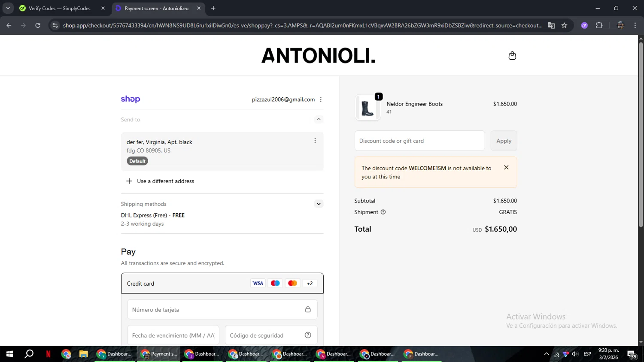Screen dimensions: 644x362
Task: Reload the current page
Action: pyautogui.click(x=38, y=25)
